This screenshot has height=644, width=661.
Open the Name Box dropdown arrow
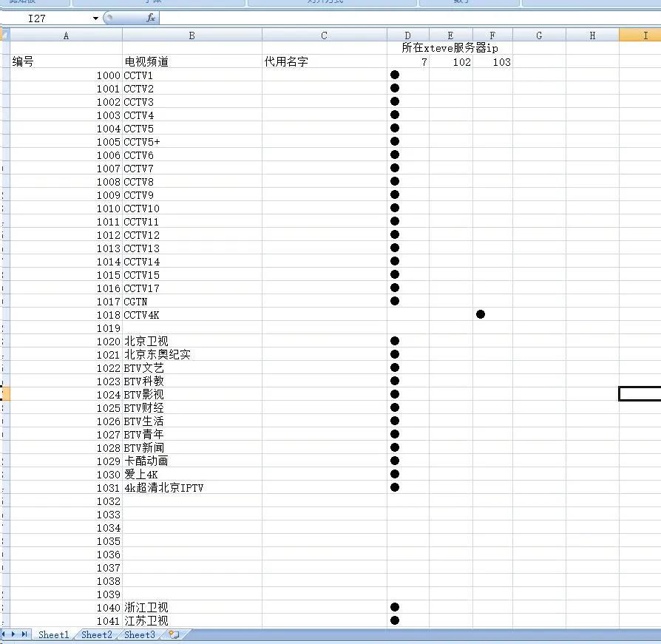click(x=95, y=18)
